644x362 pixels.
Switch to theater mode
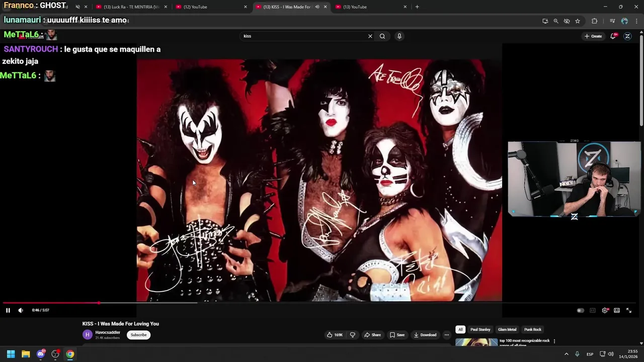[x=617, y=310]
